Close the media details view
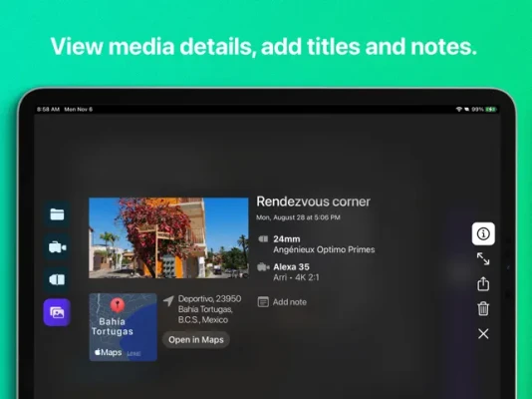Viewport: 532px width, 399px height. pos(483,333)
